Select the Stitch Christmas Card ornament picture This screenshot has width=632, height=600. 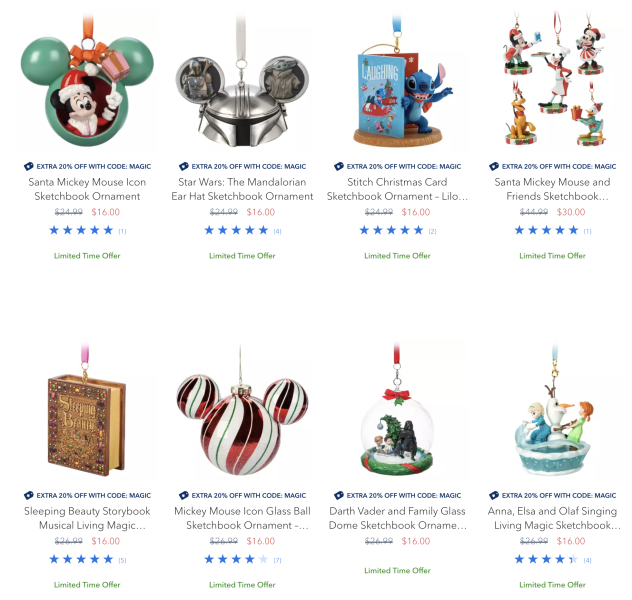397,83
